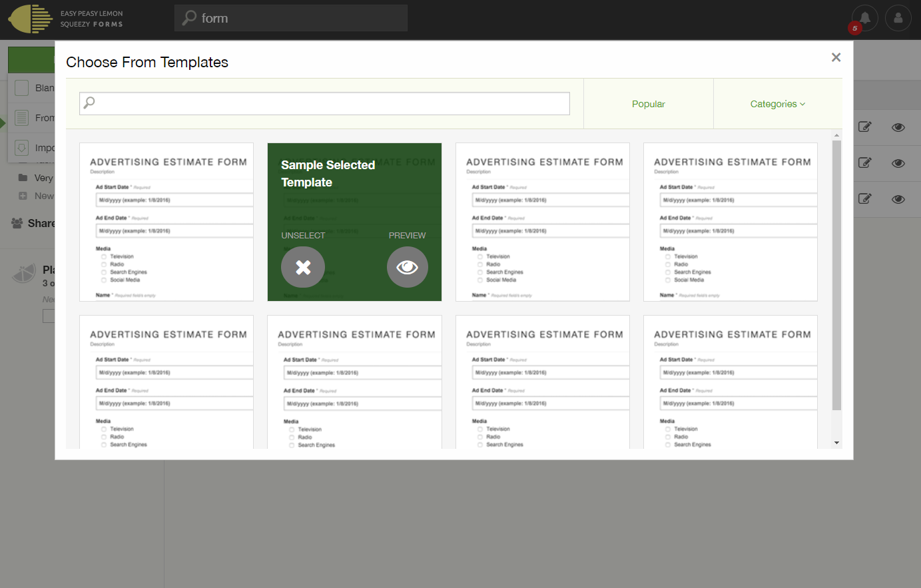Click the edit pencil icon in the top background row
This screenshot has width=921, height=588.
coord(864,127)
